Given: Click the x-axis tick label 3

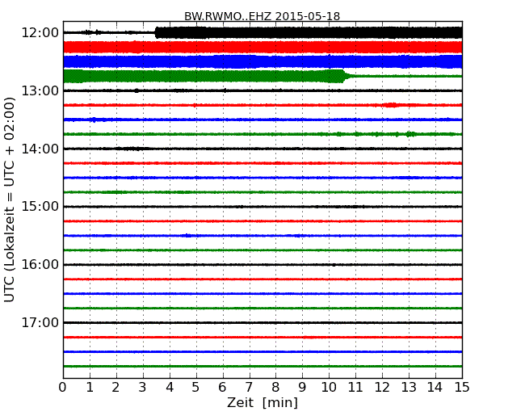Looking at the screenshot, I should pyautogui.click(x=143, y=388).
